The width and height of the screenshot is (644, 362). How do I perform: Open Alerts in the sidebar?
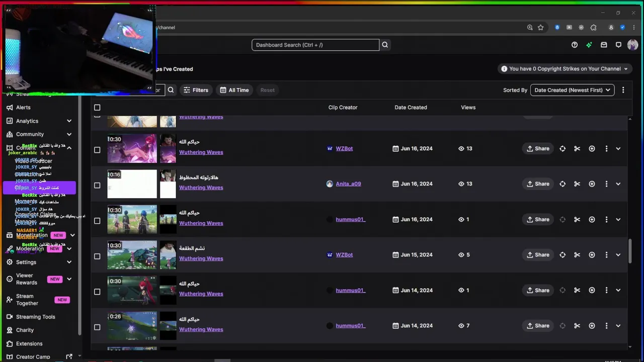click(23, 108)
